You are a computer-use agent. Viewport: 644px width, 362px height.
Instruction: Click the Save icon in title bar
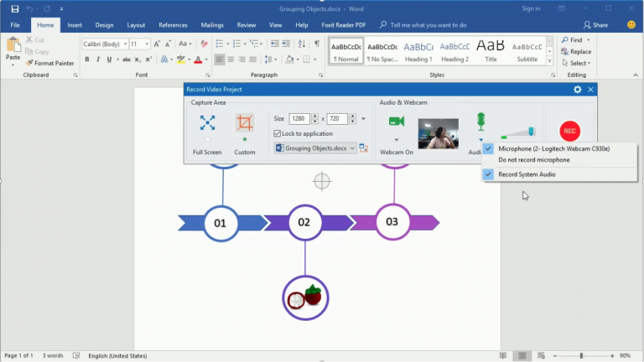15,8
